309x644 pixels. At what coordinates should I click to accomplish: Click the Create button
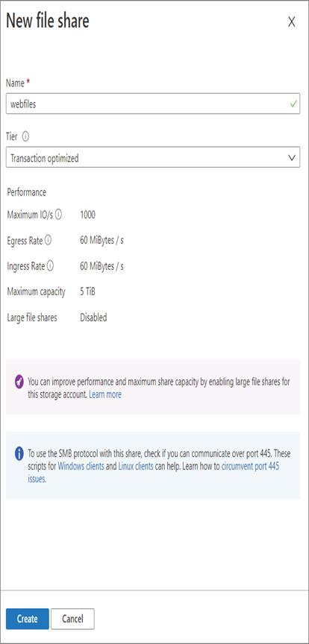coord(28,619)
